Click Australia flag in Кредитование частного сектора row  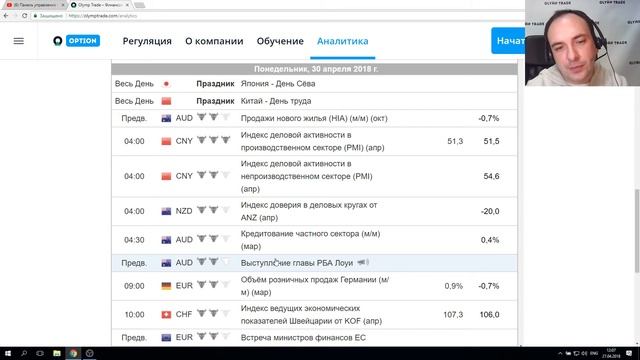[x=166, y=240]
